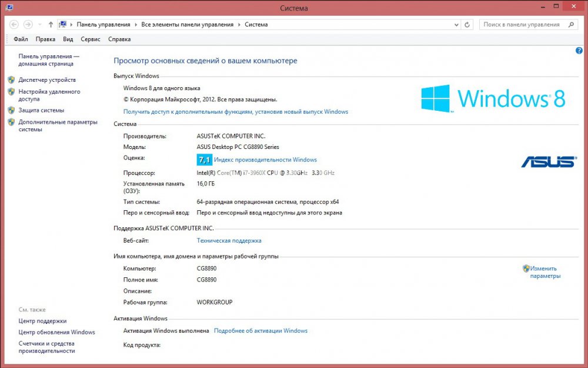The height and width of the screenshot is (368, 588).
Task: Click 'Изменить параметры' for computer name
Action: [x=544, y=272]
